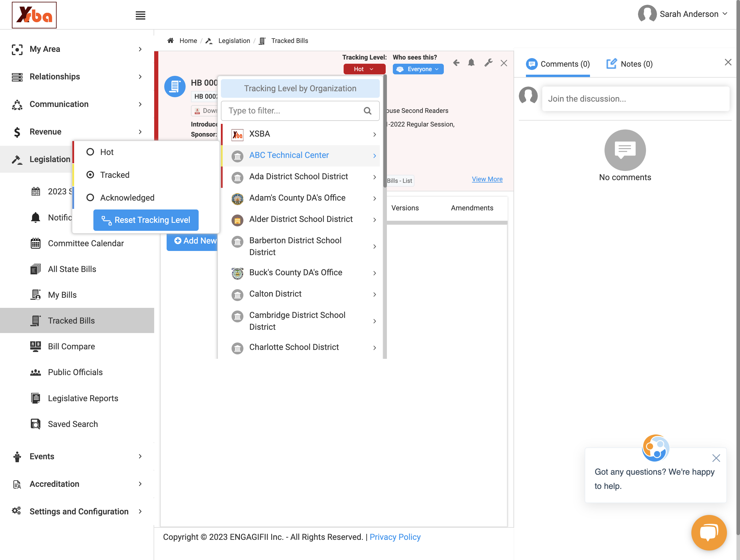Dismiss the help popup message
Viewport: 740px width, 560px height.
716,458
